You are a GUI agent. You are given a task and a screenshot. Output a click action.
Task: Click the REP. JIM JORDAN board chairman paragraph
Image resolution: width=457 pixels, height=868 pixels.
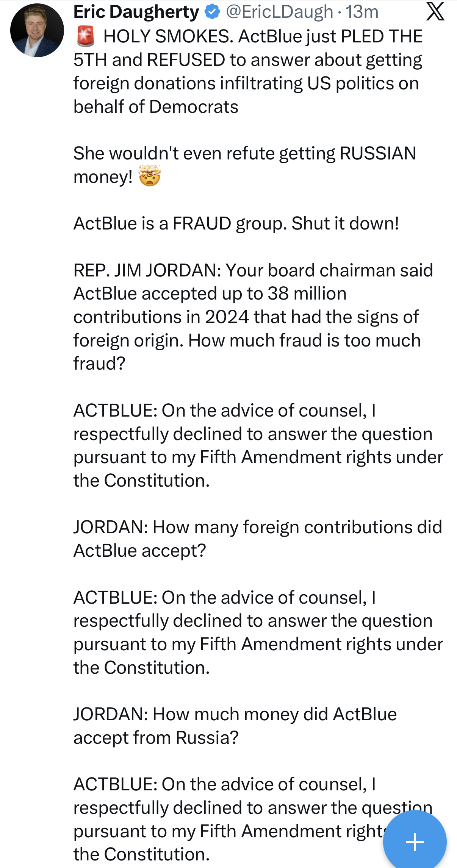click(x=253, y=317)
